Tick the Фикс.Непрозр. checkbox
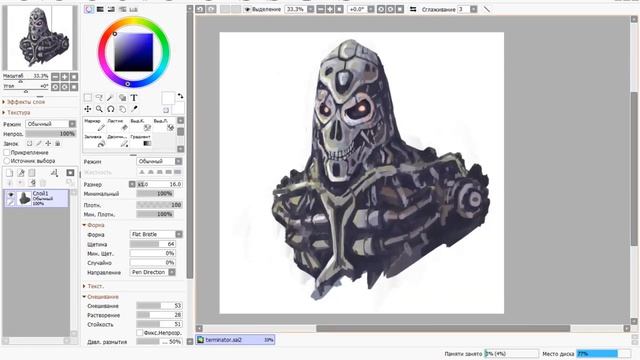 [140, 333]
